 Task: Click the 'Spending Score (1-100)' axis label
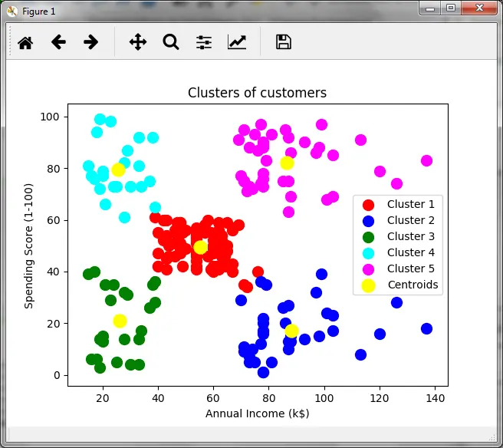[x=28, y=245]
